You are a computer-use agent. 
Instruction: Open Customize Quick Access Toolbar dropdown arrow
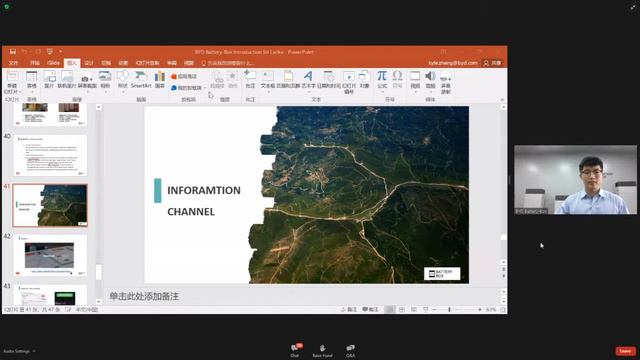point(60,51)
